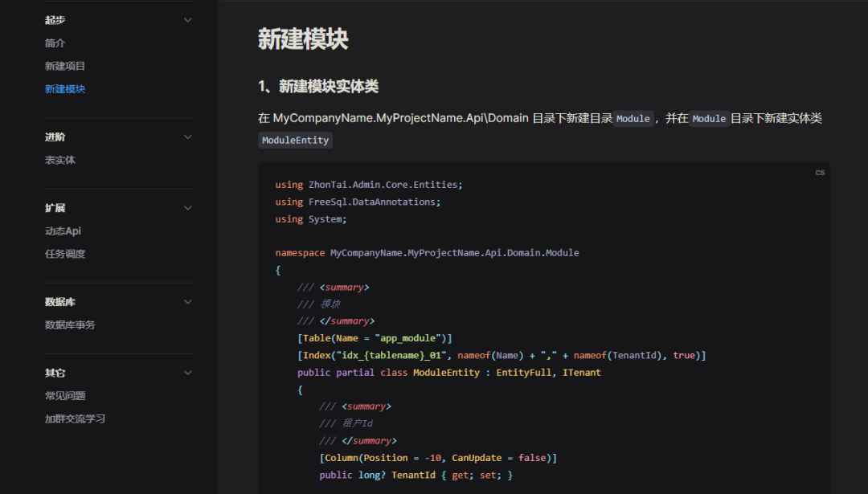
Task: Open the 常见问题 page
Action: coord(65,396)
